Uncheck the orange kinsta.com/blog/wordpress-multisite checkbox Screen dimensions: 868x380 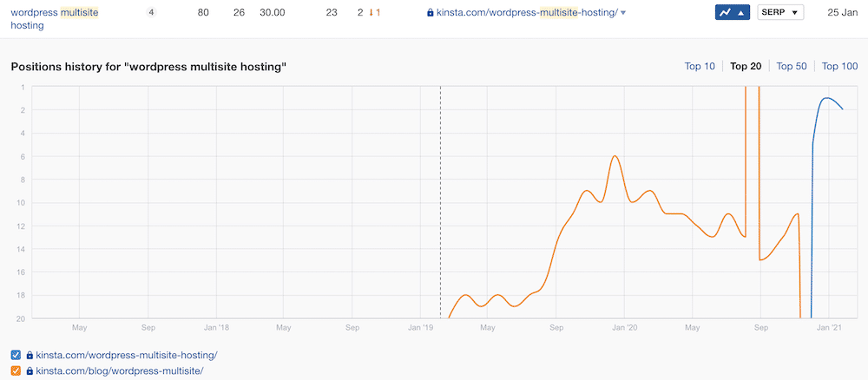point(16,371)
